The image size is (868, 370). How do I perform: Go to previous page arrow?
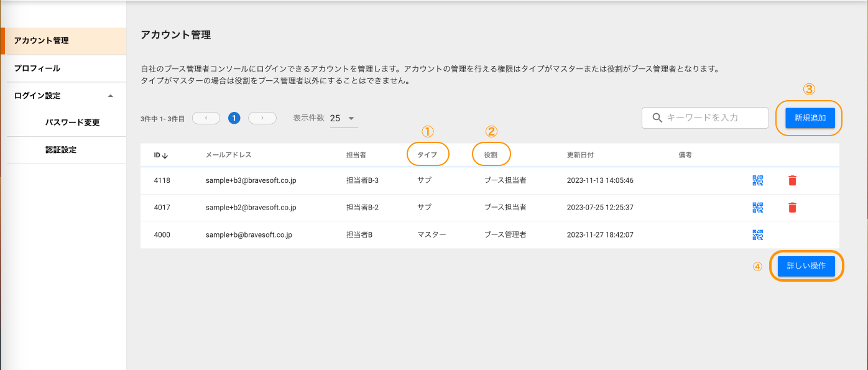206,118
